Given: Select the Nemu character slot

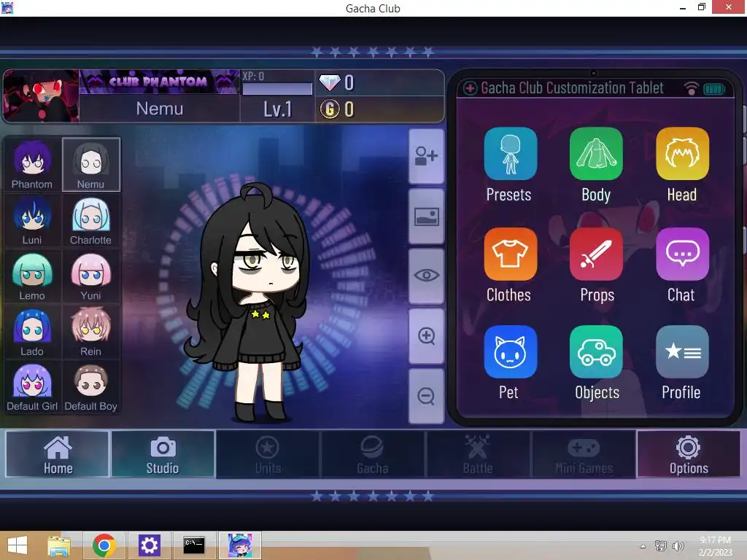Looking at the screenshot, I should (x=91, y=165).
